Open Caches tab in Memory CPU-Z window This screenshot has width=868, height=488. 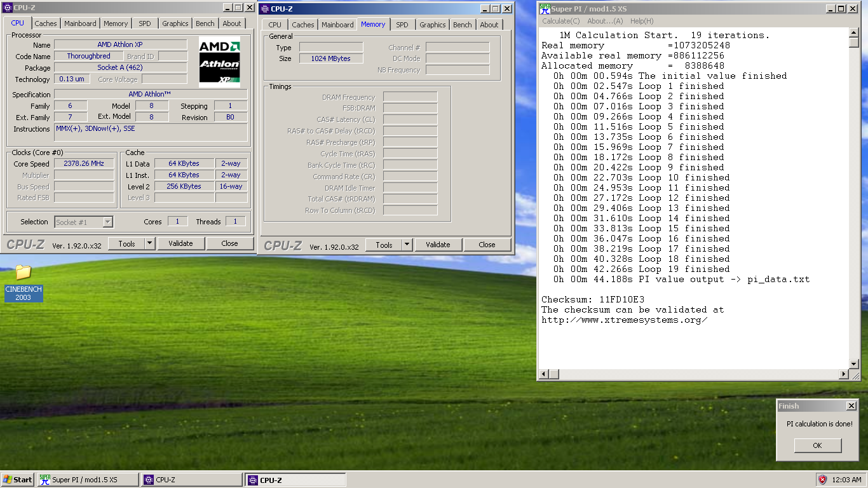[303, 25]
